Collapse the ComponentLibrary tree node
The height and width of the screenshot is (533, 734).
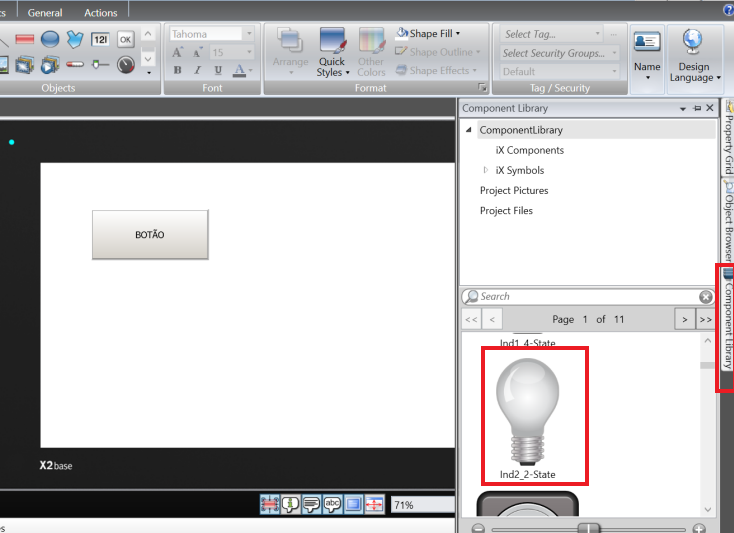(468, 131)
